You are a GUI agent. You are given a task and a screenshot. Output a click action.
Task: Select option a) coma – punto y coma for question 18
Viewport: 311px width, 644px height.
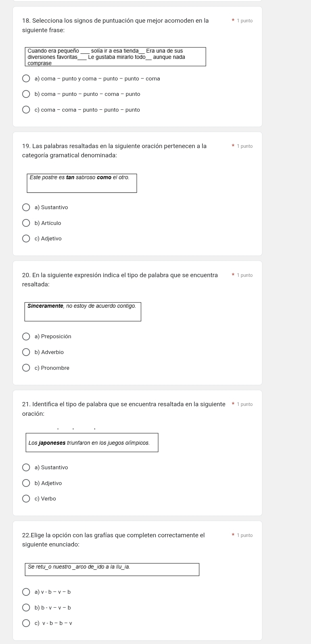point(26,78)
